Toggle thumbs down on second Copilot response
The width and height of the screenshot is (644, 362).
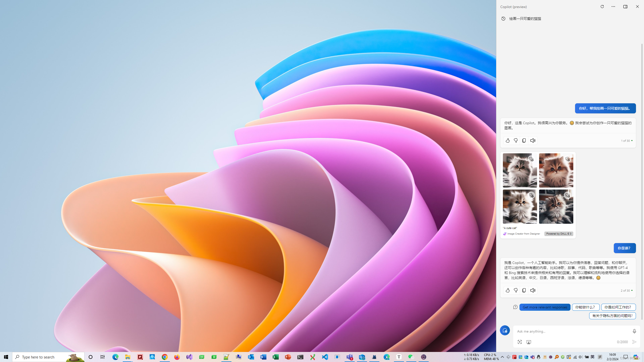point(516,290)
